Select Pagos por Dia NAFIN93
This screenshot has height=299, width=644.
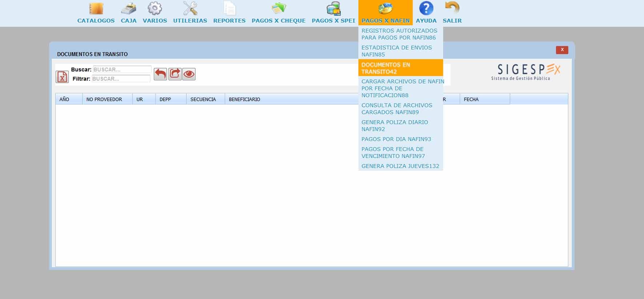[401, 139]
